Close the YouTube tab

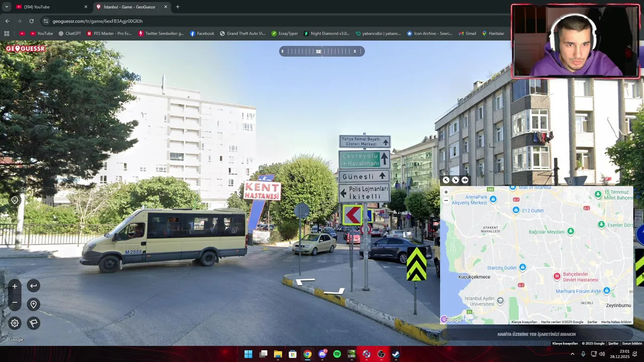tap(86, 7)
